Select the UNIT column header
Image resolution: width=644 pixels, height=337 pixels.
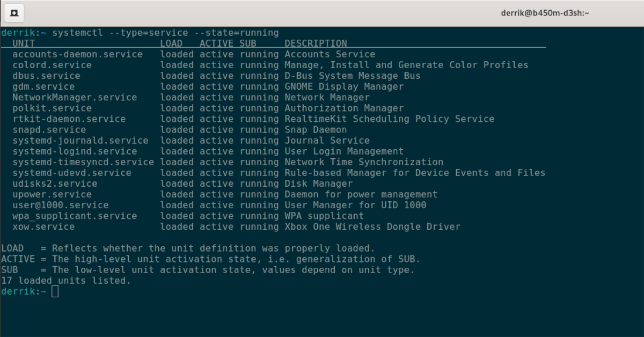pyautogui.click(x=24, y=43)
